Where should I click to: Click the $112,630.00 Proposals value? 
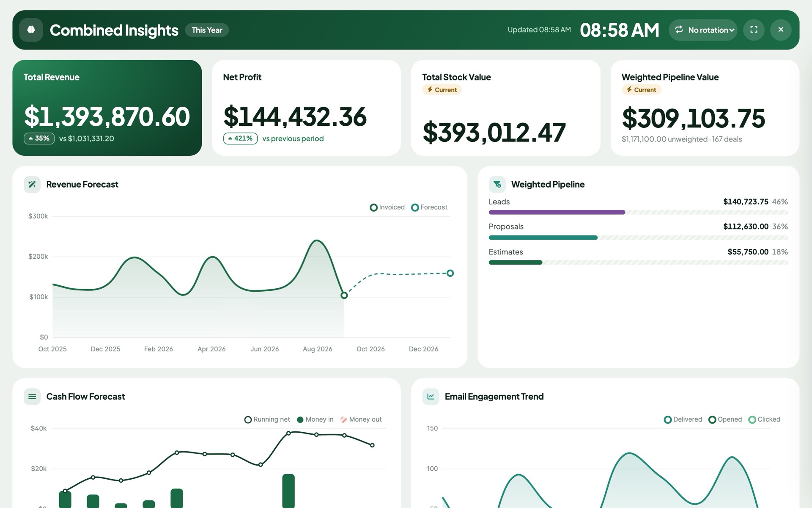(745, 226)
